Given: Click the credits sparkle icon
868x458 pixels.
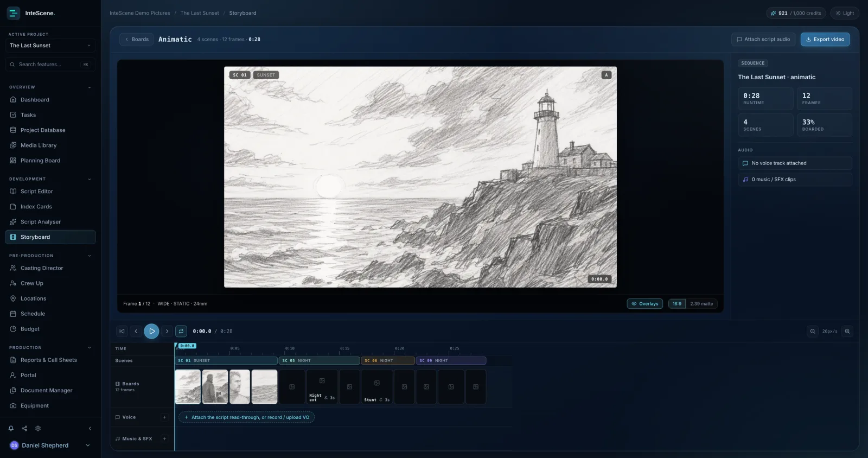Looking at the screenshot, I should (x=774, y=13).
